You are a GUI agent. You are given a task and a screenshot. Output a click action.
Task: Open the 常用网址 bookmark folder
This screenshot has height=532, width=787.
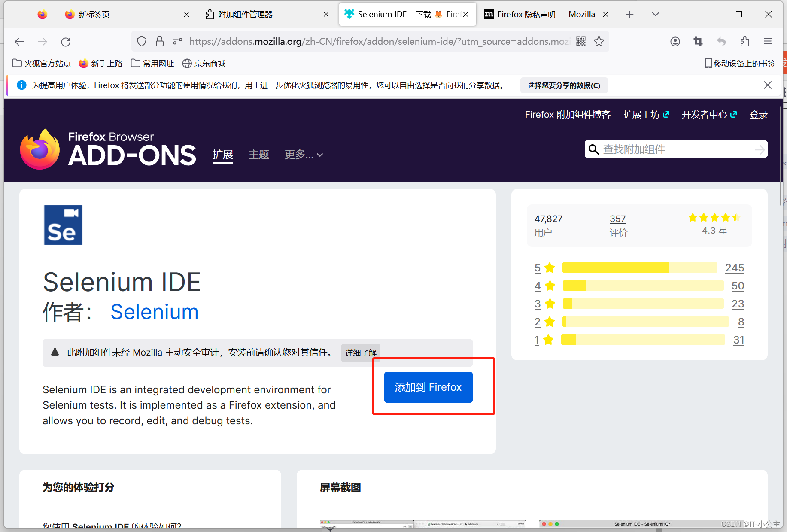coord(152,63)
